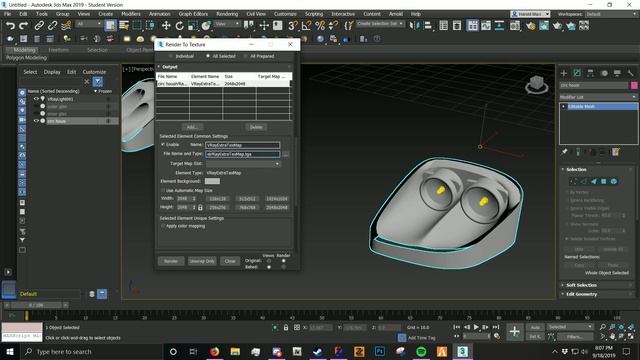Viewport: 640px width, 360px height.
Task: Select the Polygon sub-object level icon
Action: pos(604,181)
